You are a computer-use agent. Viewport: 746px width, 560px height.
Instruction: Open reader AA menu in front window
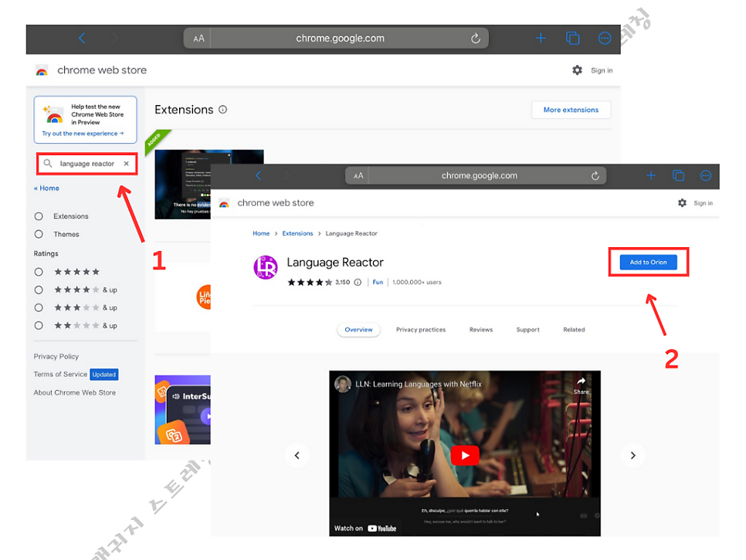358,176
